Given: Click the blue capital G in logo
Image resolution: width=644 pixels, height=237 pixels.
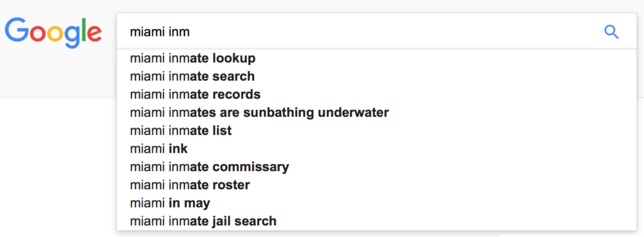Looking at the screenshot, I should coord(16,30).
